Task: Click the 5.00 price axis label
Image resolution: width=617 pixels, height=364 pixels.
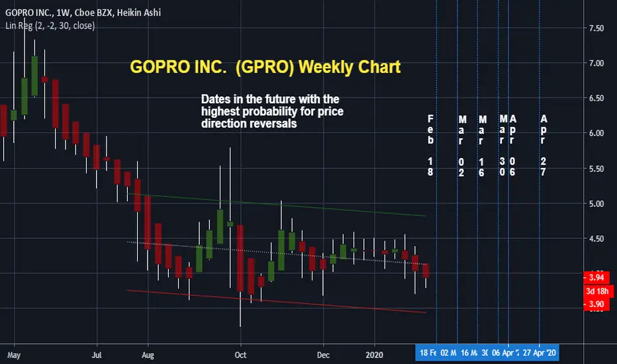Action: (596, 203)
